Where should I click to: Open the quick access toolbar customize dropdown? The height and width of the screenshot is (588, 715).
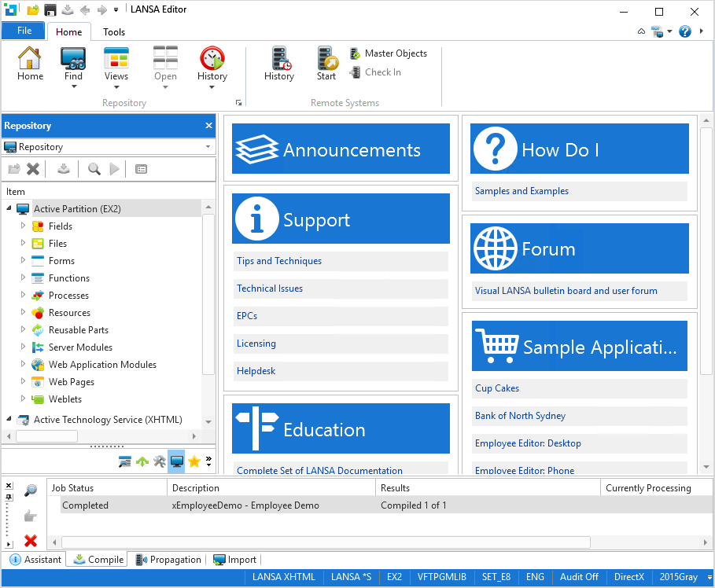coord(116,9)
